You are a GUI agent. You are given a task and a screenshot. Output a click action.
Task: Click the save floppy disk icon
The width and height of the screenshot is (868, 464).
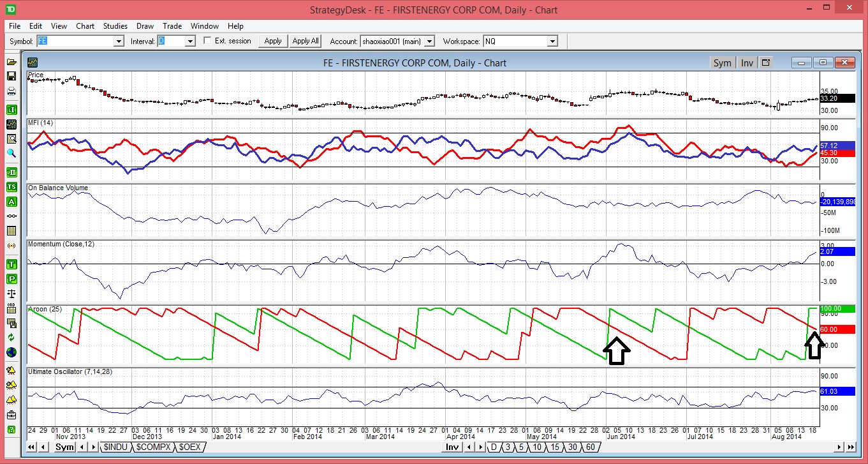pos(11,77)
